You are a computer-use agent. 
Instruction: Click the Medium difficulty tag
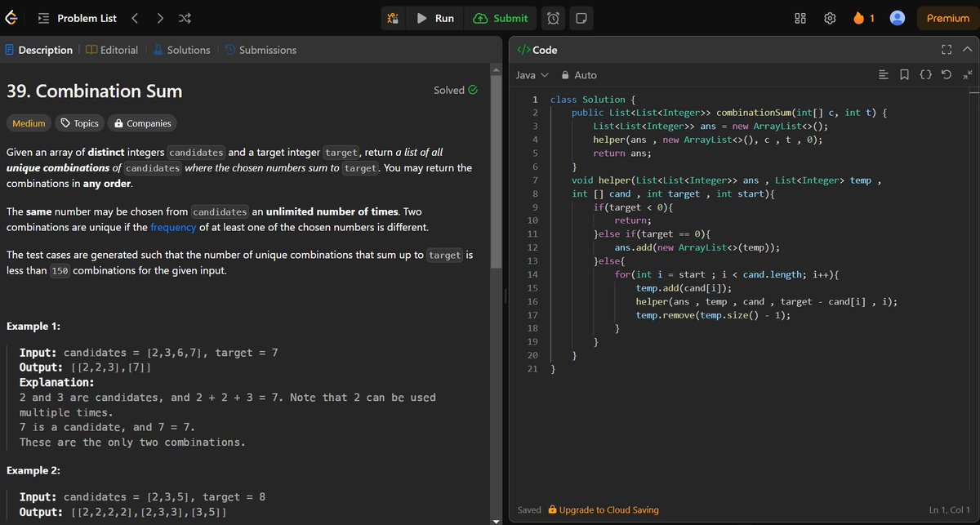(x=29, y=123)
